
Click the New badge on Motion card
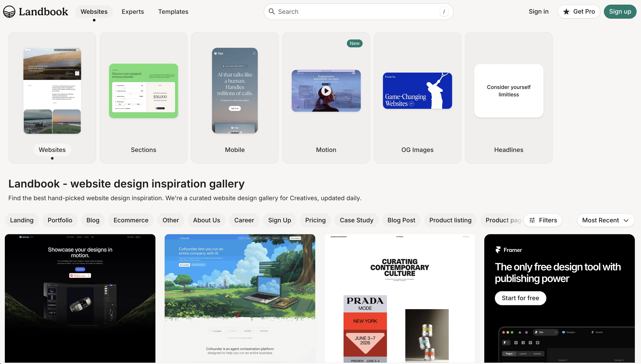(355, 43)
